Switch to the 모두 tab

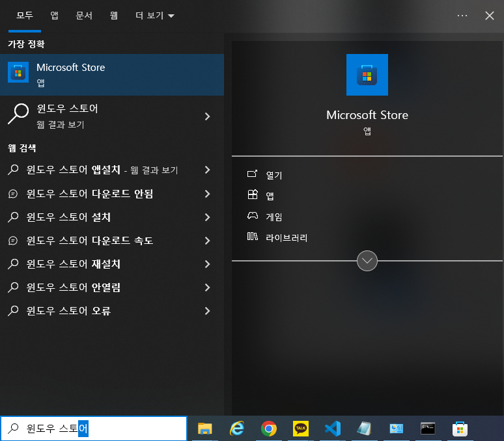pyautogui.click(x=25, y=16)
